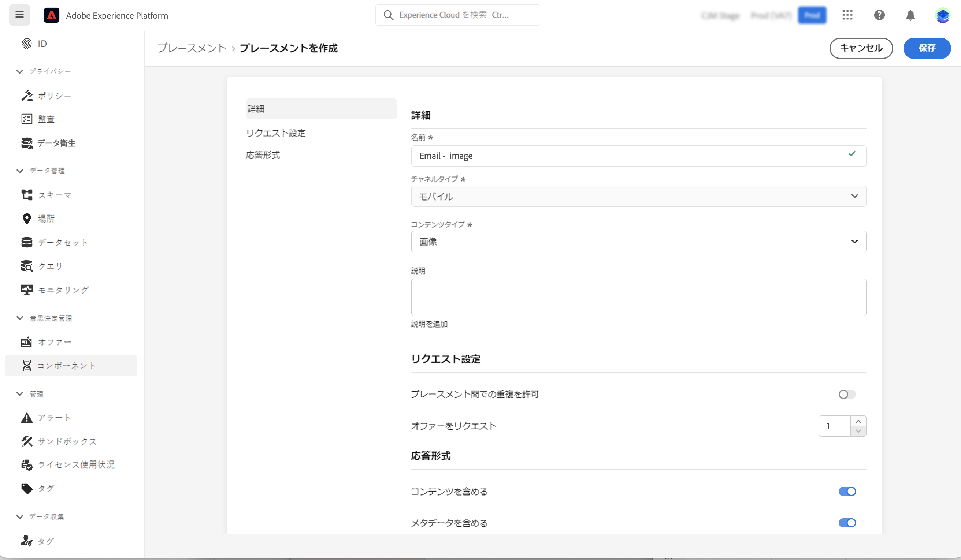Open the コンテンツタイプ dropdown showing 画像

pos(638,242)
